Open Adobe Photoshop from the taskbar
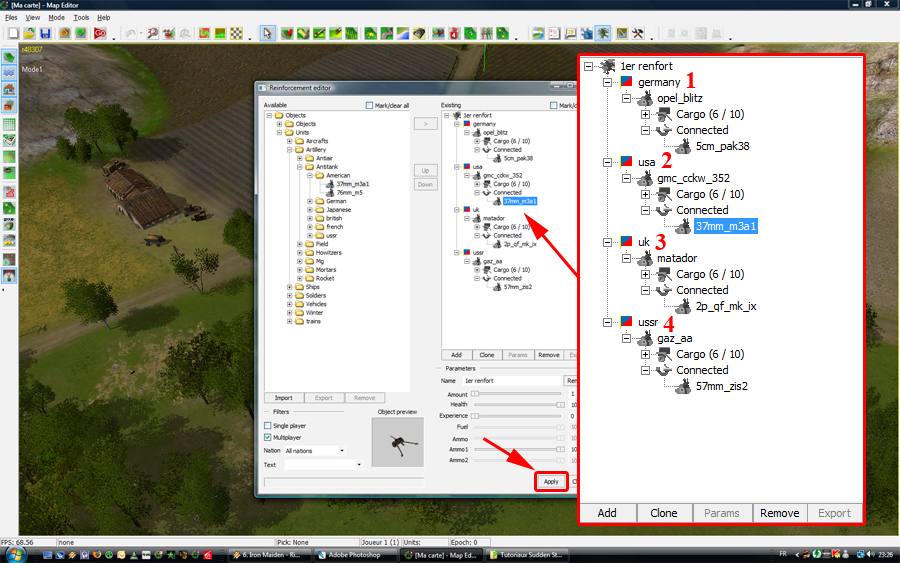The width and height of the screenshot is (900, 563). pos(354,555)
